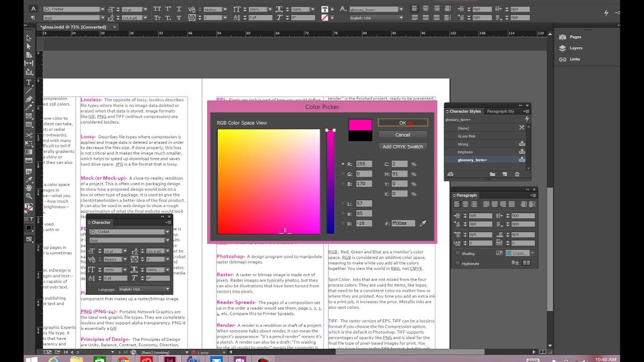Enable the Hyphenate checkbox
This screenshot has width=644, height=362.
tap(457, 263)
